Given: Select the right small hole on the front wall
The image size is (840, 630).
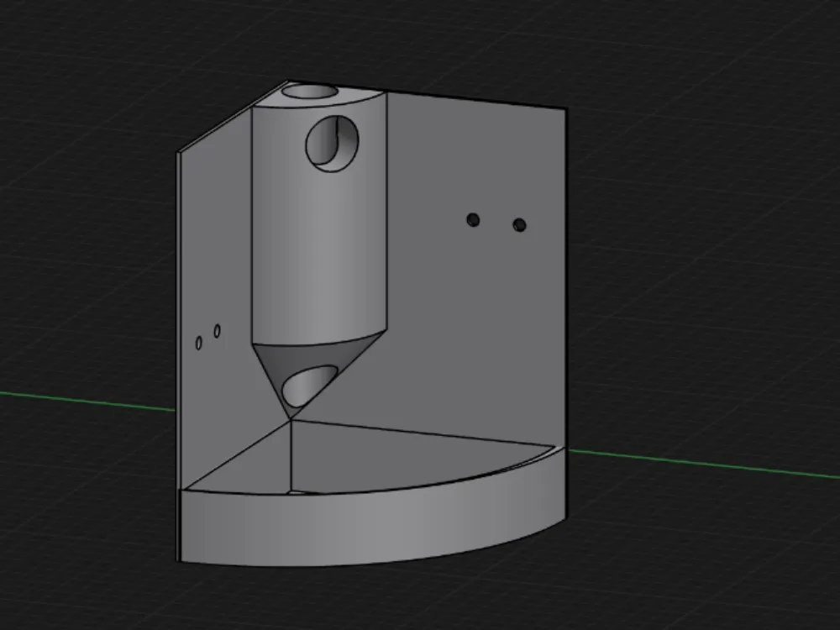Looking at the screenshot, I should pos(218,333).
